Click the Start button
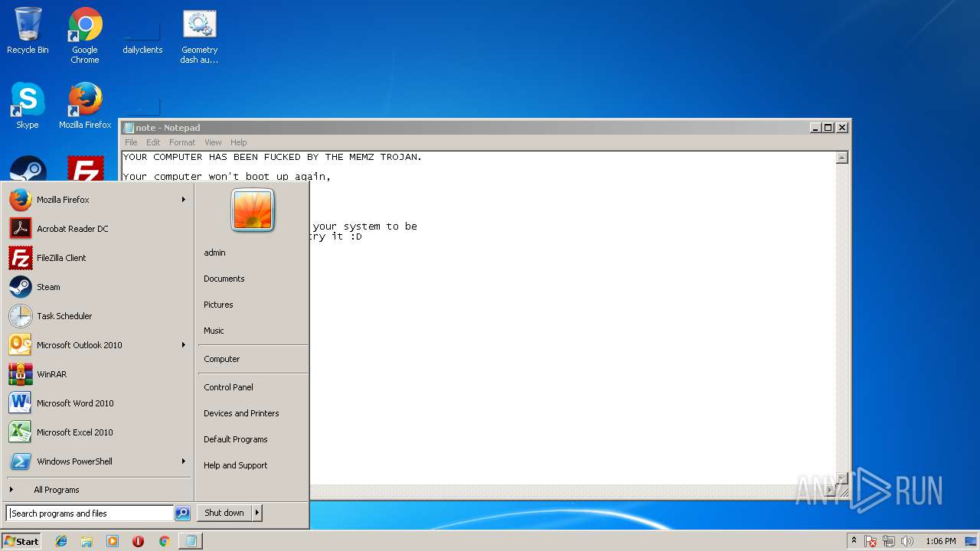 click(21, 541)
